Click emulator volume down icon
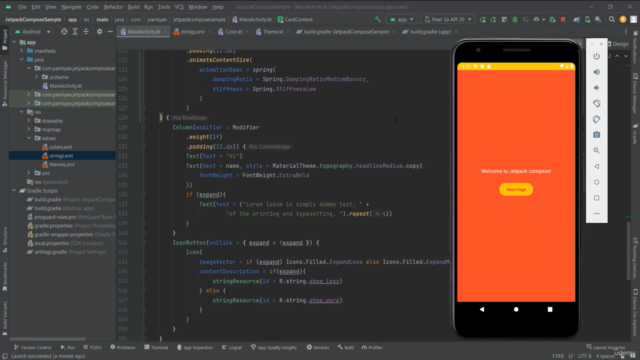Viewport: 640px width, 360px height. pos(596,88)
